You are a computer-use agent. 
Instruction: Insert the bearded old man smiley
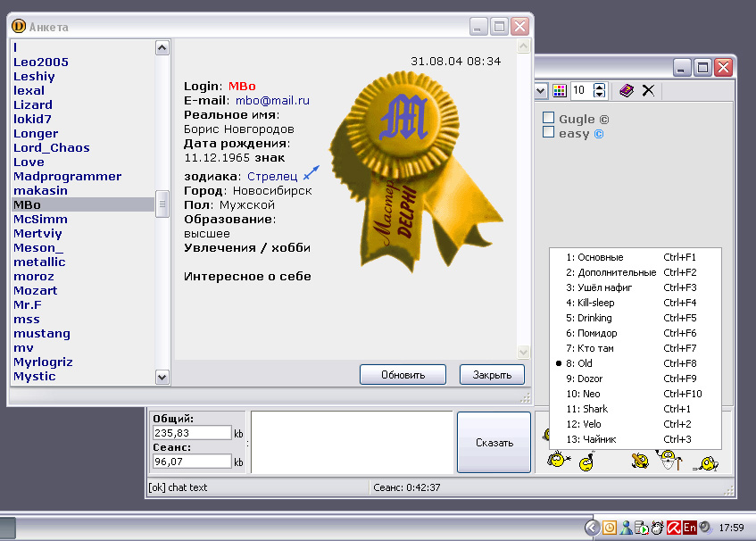click(669, 460)
